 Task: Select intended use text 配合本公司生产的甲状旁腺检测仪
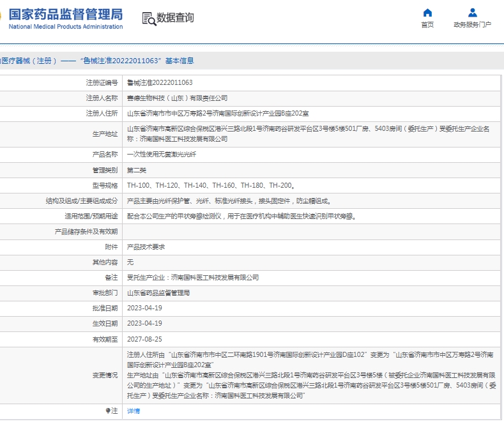tap(241, 216)
